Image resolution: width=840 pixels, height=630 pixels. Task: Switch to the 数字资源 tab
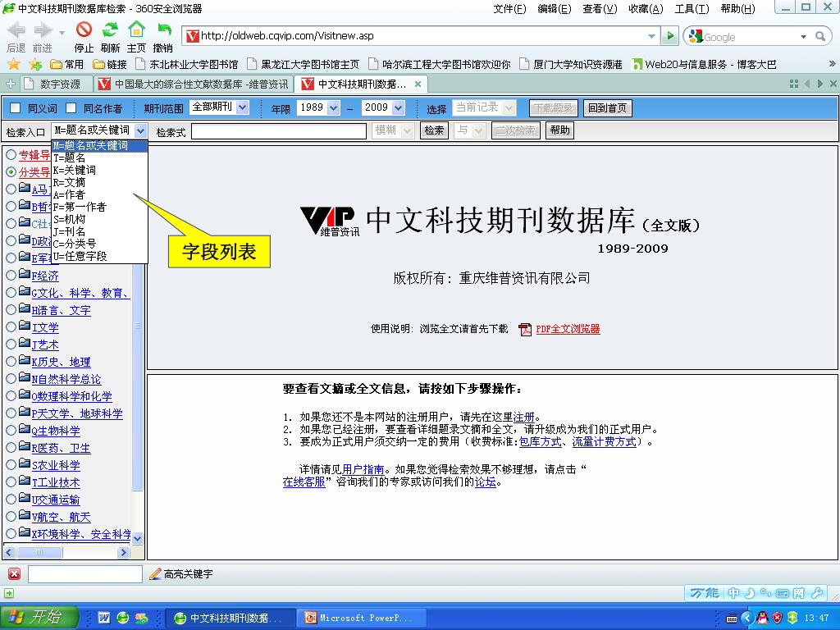pos(57,84)
